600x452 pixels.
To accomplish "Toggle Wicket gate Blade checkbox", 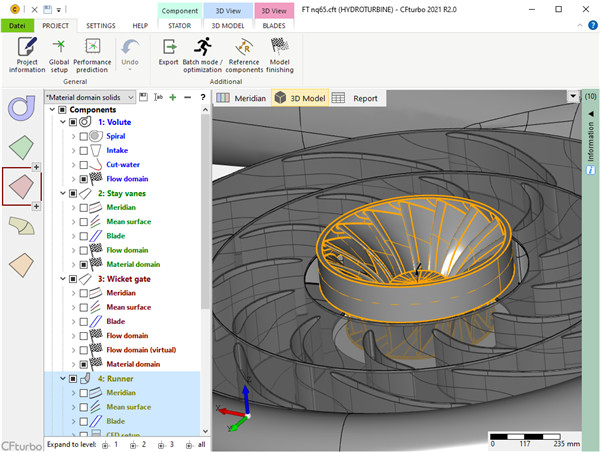I will pos(83,321).
